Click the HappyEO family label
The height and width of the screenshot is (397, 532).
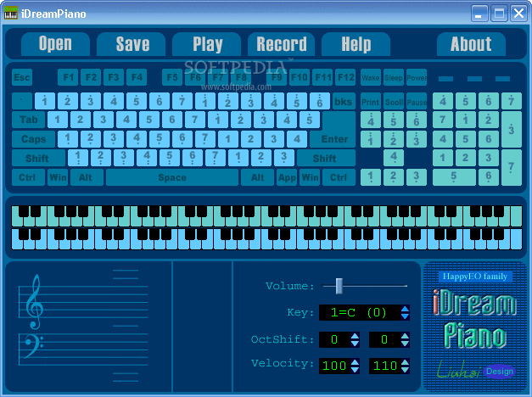coord(475,277)
